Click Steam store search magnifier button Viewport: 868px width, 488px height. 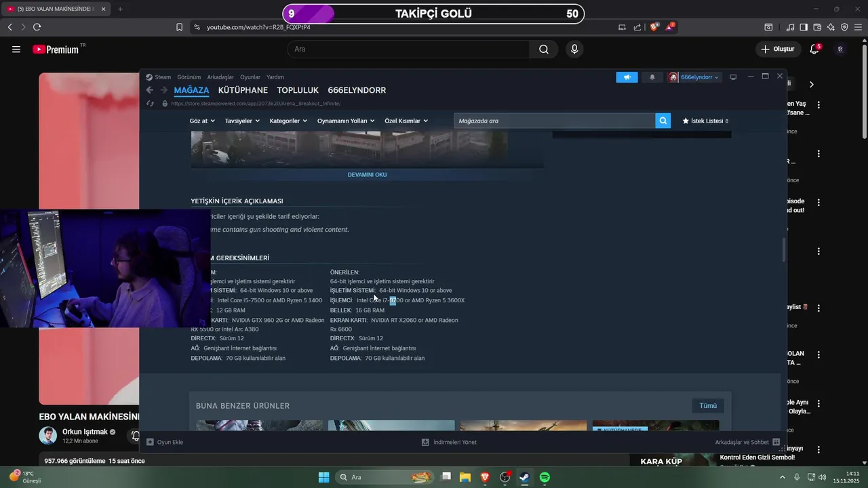[x=663, y=121]
